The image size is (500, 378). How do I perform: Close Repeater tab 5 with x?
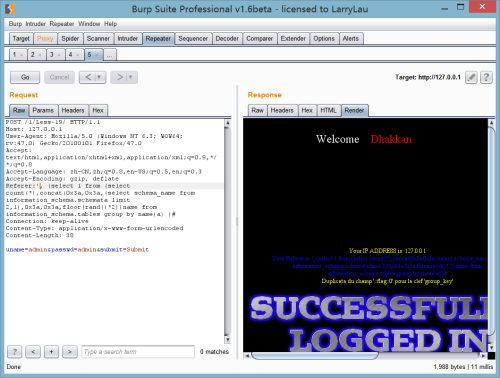[x=97, y=55]
